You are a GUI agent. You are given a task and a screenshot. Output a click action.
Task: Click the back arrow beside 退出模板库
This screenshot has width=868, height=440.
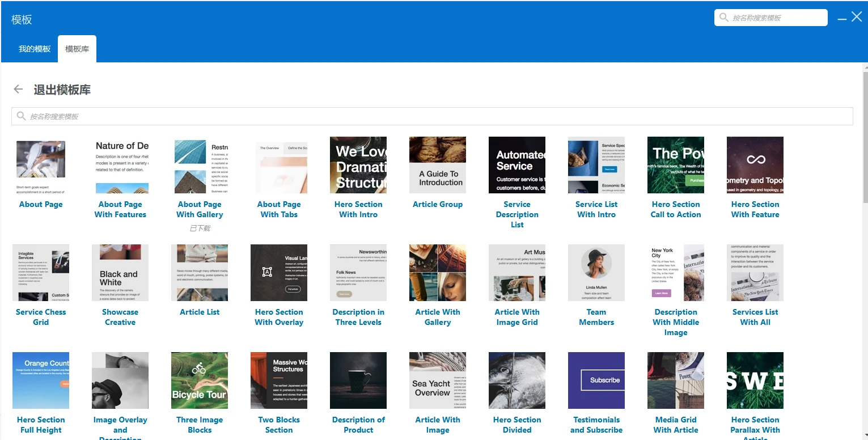18,88
